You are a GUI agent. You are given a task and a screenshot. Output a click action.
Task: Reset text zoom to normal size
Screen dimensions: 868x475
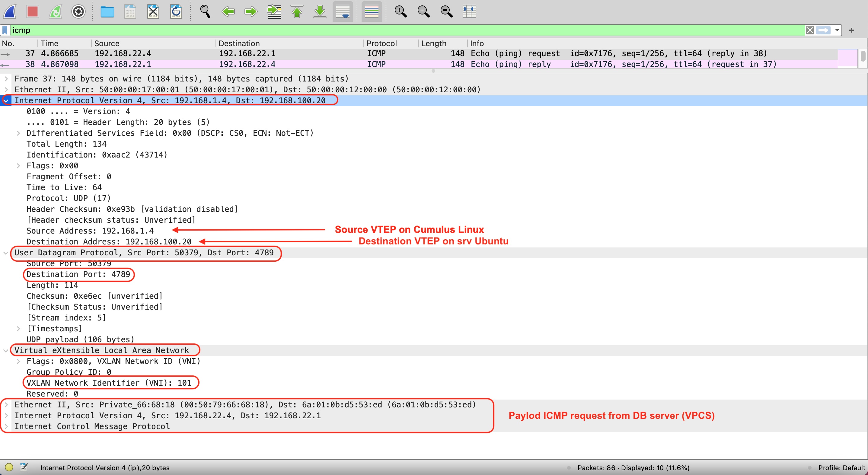[x=446, y=12]
